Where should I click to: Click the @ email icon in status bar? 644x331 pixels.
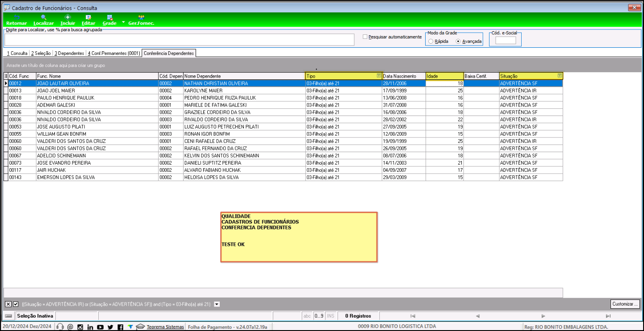pyautogui.click(x=70, y=327)
